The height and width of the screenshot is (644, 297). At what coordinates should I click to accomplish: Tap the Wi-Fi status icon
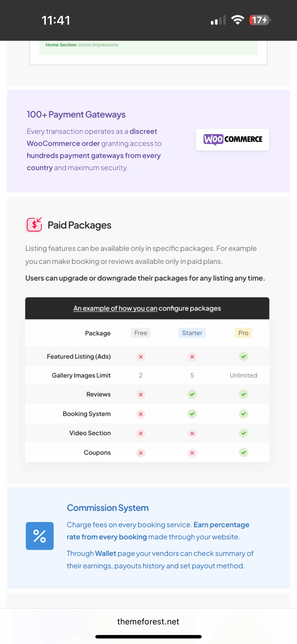point(238,20)
